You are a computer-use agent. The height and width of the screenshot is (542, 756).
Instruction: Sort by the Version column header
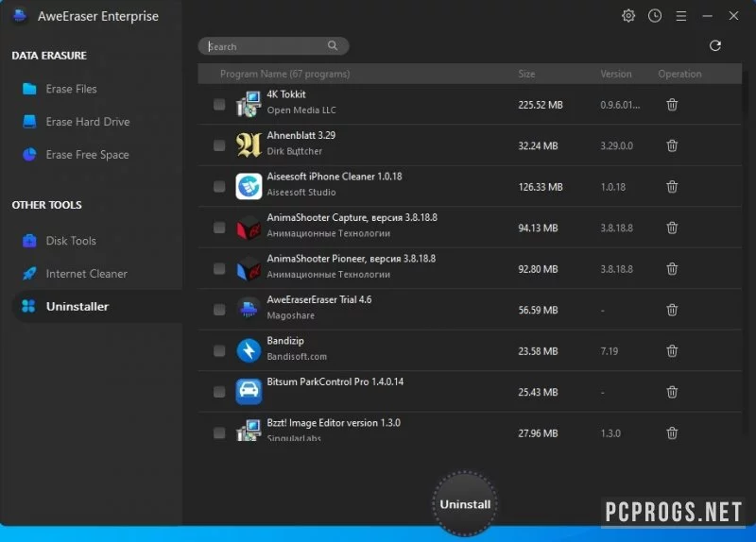(x=616, y=74)
